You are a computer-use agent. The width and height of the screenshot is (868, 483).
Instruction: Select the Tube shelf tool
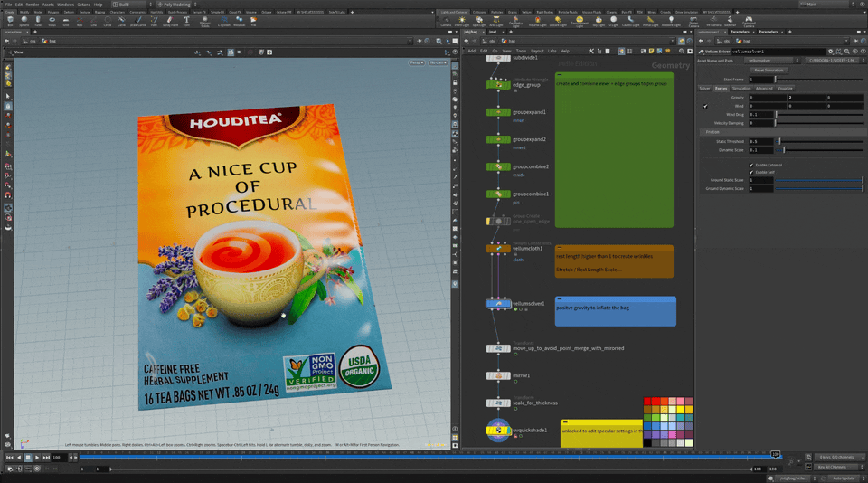[38, 21]
